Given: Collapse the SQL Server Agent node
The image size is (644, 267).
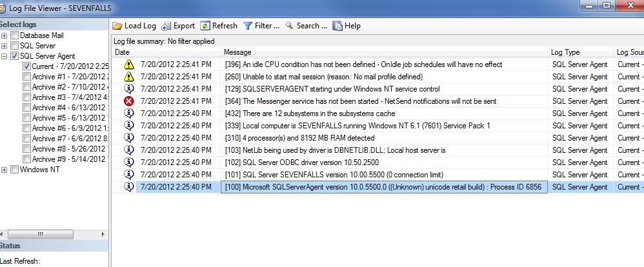Looking at the screenshot, I should [5, 56].
